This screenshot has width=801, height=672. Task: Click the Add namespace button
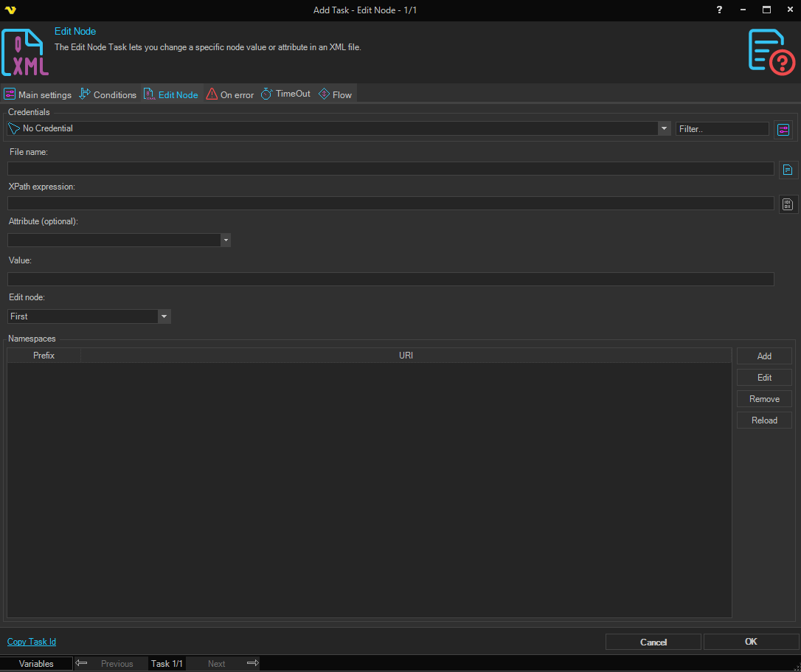[x=764, y=356]
